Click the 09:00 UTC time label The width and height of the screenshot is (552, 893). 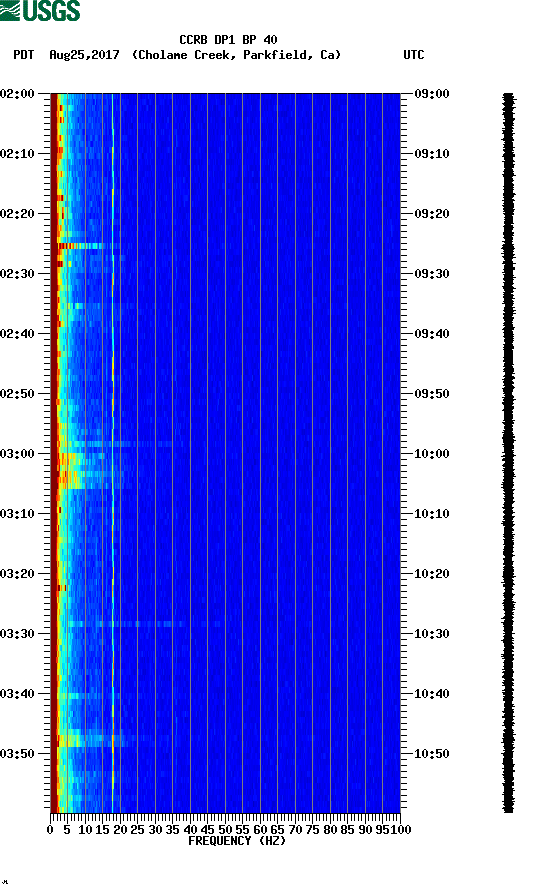click(432, 93)
